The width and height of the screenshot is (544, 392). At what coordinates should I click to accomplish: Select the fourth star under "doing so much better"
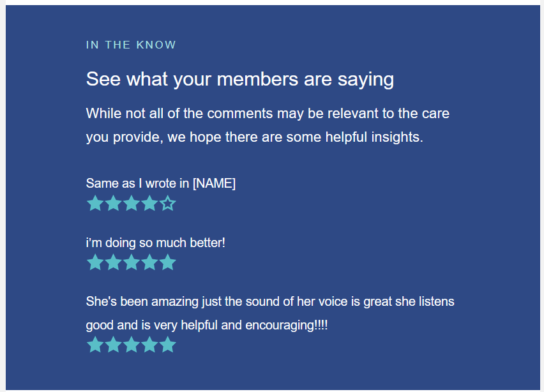149,262
